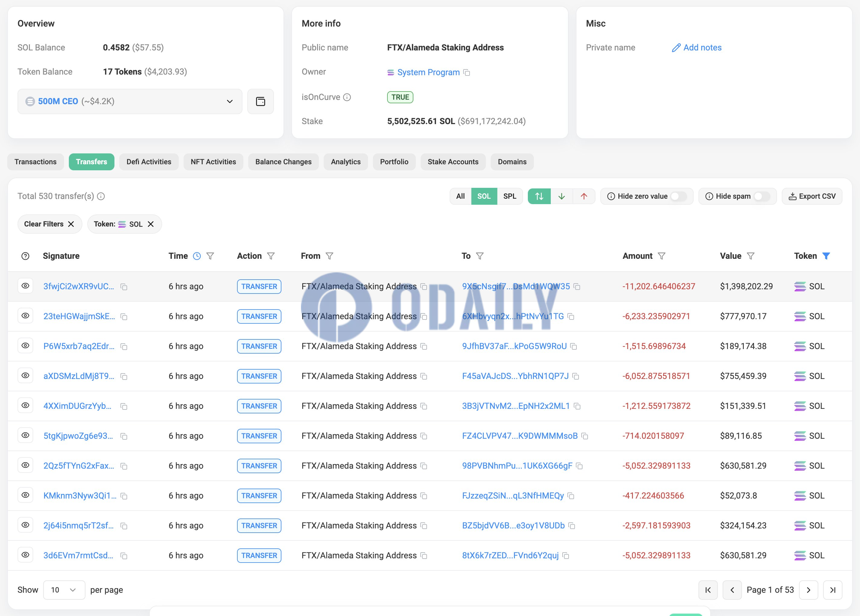
Task: Go to the next page
Action: click(808, 590)
